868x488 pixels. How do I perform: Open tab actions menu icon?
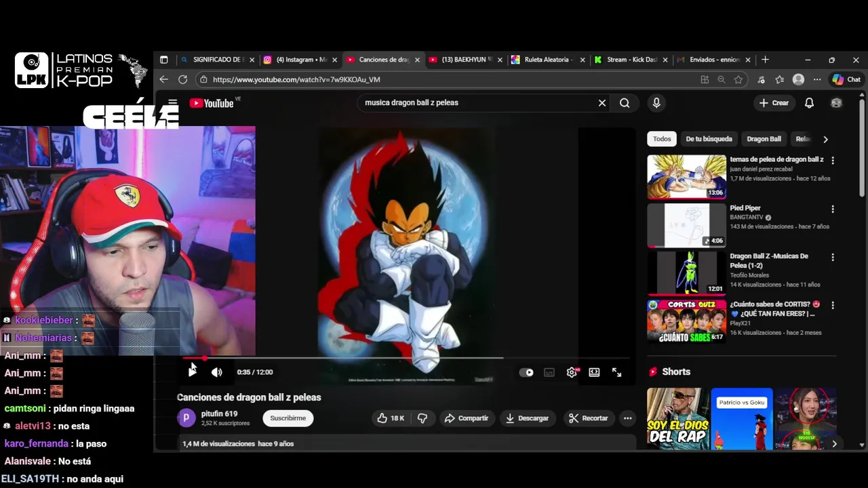pos(163,60)
